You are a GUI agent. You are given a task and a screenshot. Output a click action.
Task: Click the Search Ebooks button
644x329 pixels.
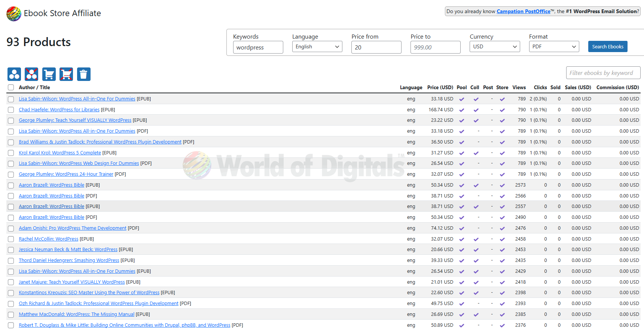pos(608,46)
